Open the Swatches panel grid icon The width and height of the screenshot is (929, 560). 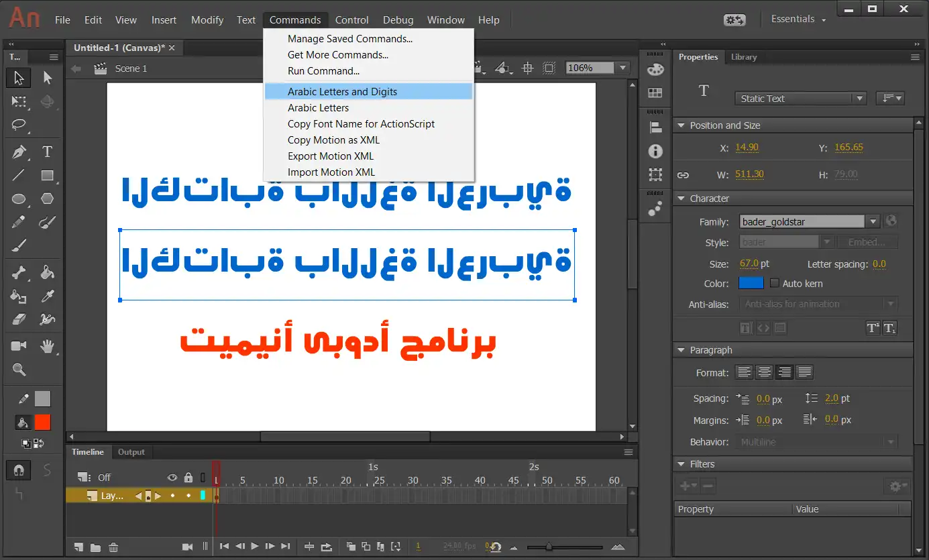click(x=655, y=93)
